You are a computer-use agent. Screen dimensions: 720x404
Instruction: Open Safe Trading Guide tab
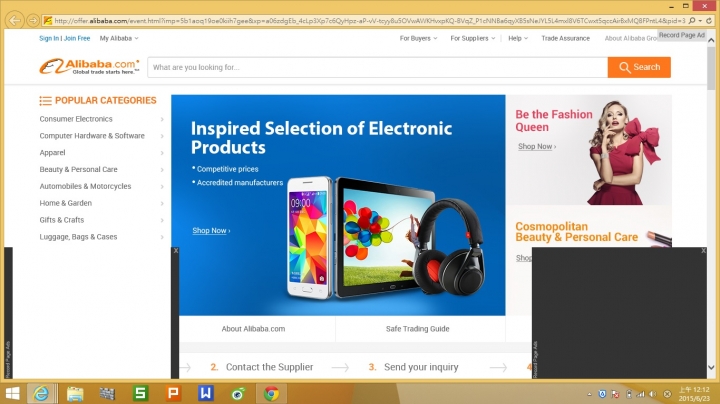click(417, 329)
